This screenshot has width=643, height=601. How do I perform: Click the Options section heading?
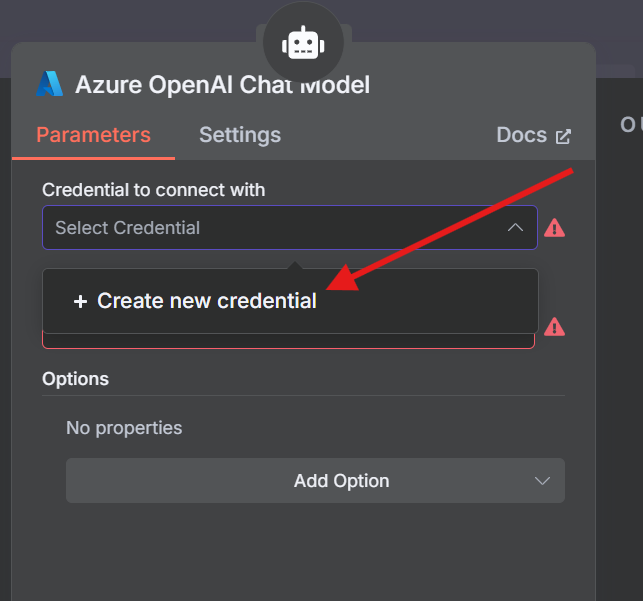[x=75, y=379]
